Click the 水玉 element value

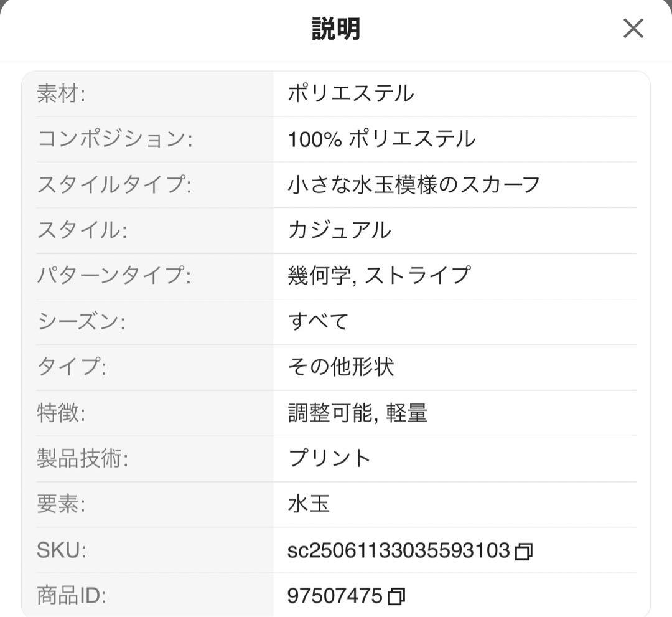[309, 504]
